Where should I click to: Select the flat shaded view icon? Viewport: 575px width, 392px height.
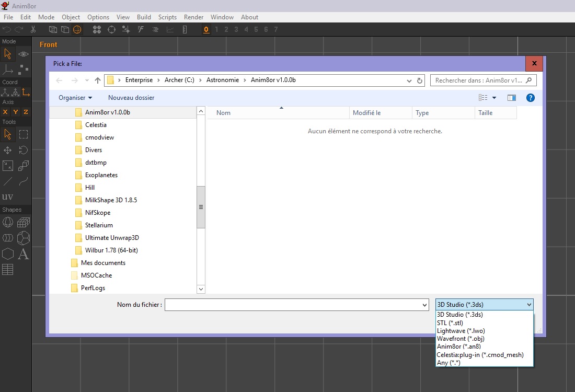coord(65,30)
